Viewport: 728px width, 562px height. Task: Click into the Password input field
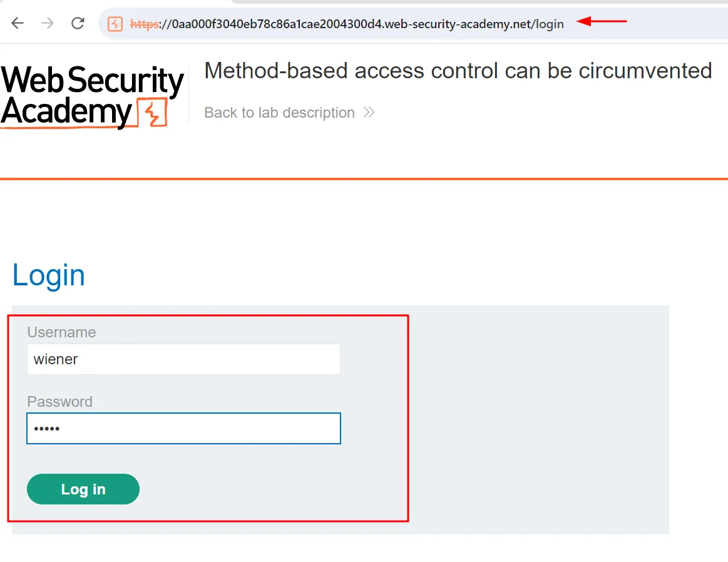(x=183, y=429)
